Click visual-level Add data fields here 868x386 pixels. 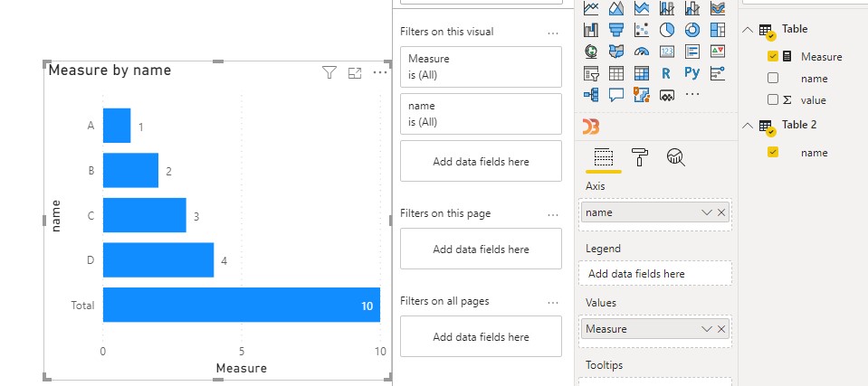point(481,161)
